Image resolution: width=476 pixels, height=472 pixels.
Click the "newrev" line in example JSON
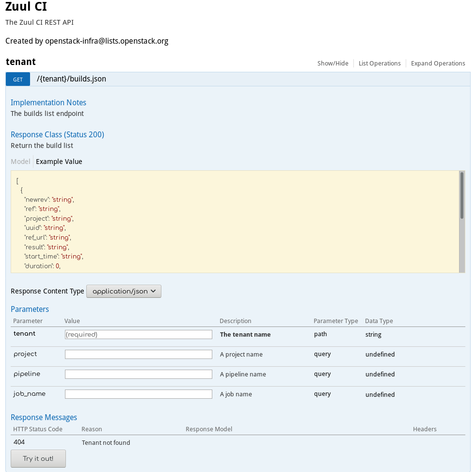(49, 199)
